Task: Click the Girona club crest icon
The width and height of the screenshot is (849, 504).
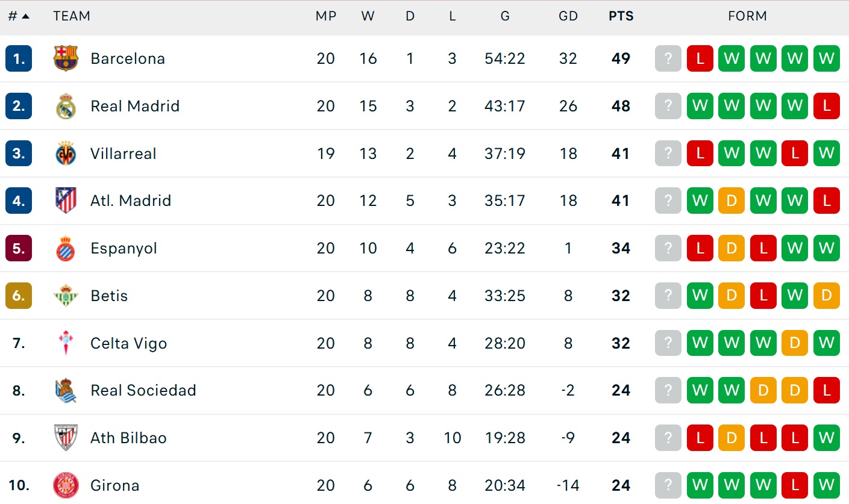Action: tap(66, 485)
